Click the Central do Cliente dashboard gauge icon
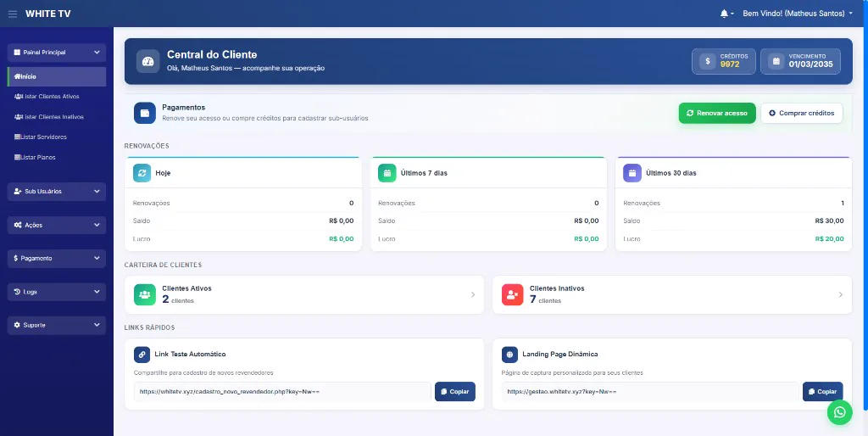Image resolution: width=868 pixels, height=436 pixels. (147, 61)
